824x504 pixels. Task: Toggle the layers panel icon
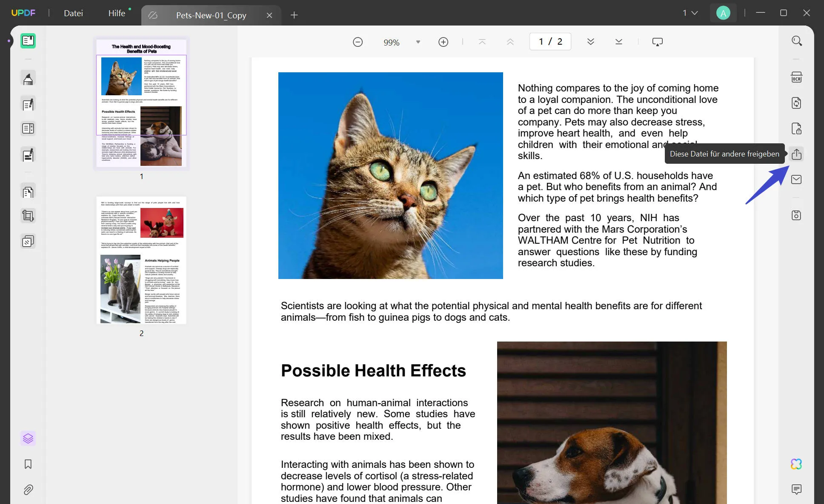tap(28, 439)
